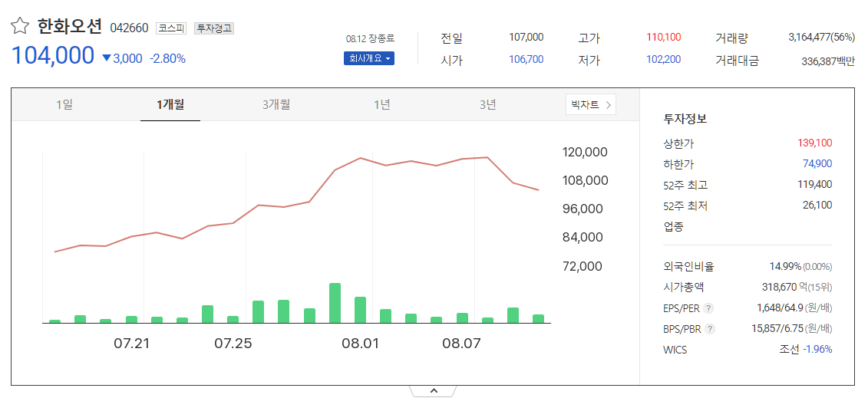
Task: Click chart date label 07.25
Action: point(233,344)
